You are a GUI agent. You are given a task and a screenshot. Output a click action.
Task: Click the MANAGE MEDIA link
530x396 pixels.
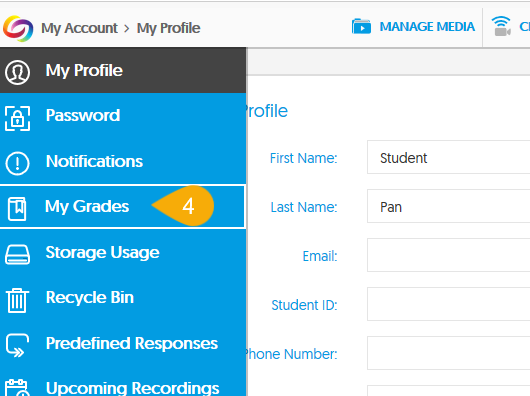point(427,27)
